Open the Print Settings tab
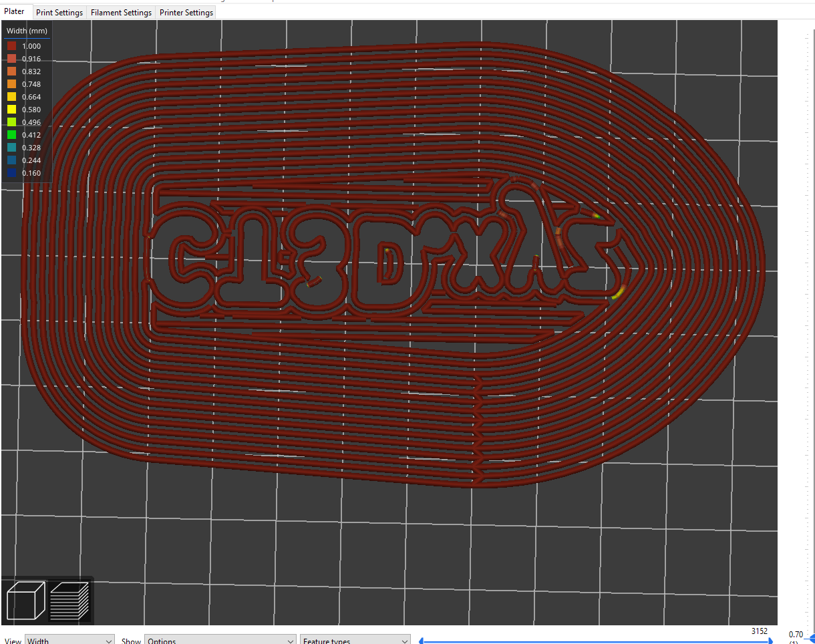The image size is (815, 644). [x=59, y=13]
